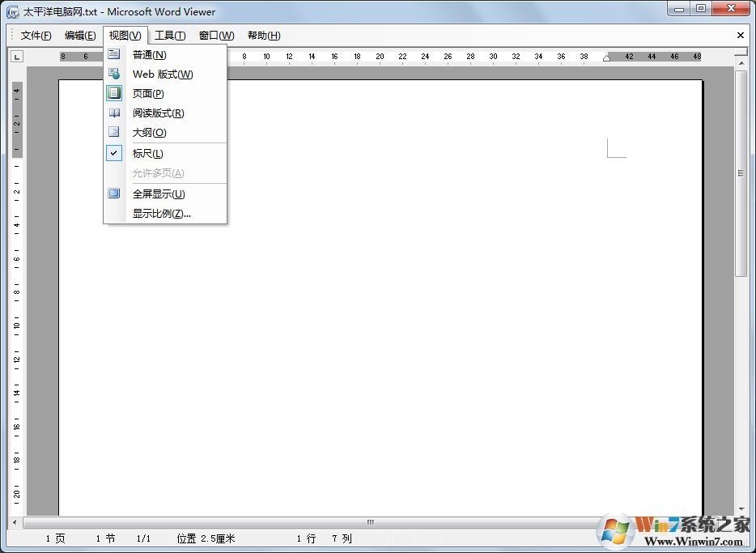Click the tab stop selector at ruler corner
Viewport: 756px width, 553px height.
(x=16, y=57)
